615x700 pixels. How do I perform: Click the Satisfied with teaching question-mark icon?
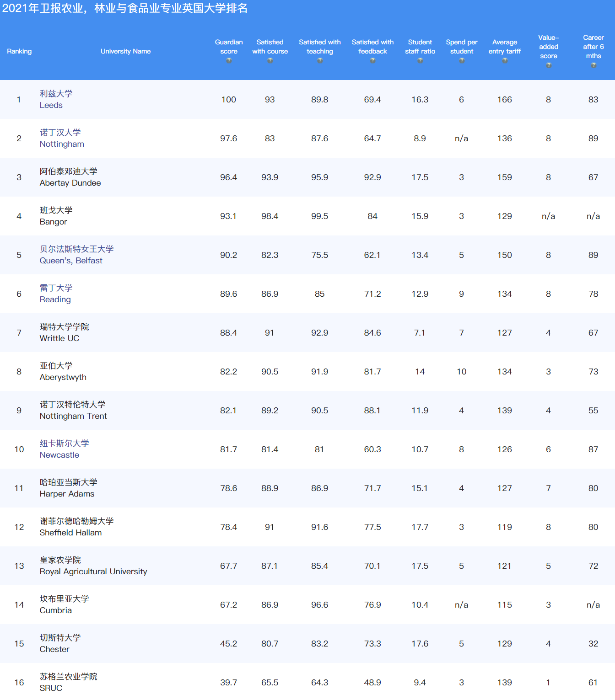320,60
